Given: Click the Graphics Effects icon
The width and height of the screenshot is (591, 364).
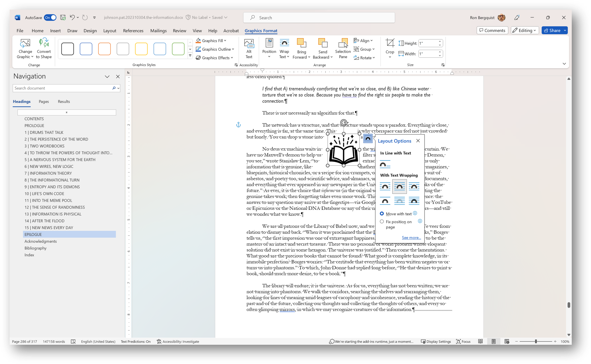Looking at the screenshot, I should click(198, 57).
